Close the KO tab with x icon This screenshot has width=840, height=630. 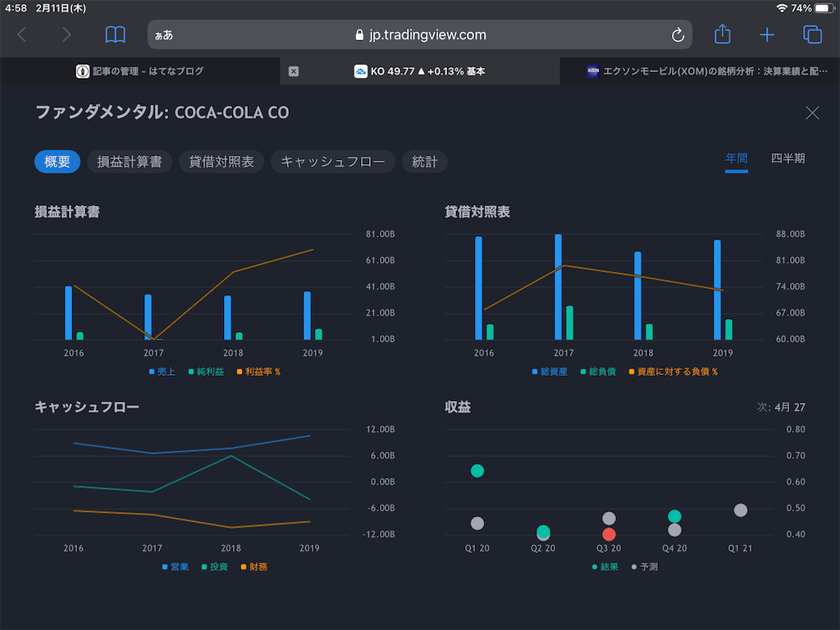click(294, 71)
